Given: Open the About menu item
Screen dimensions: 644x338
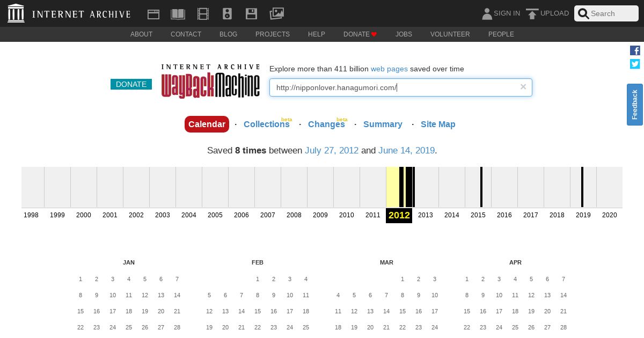Looking at the screenshot, I should point(142,34).
